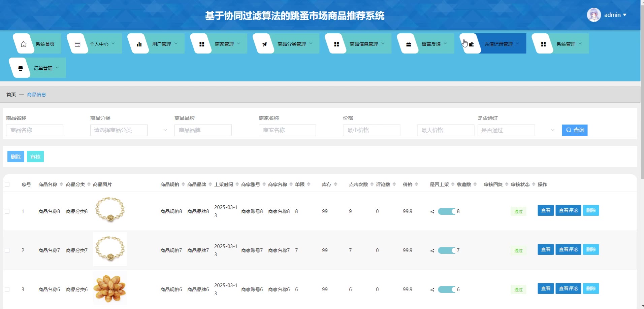The image size is (644, 309).
Task: Click the share icon in row 1
Action: pyautogui.click(x=432, y=212)
